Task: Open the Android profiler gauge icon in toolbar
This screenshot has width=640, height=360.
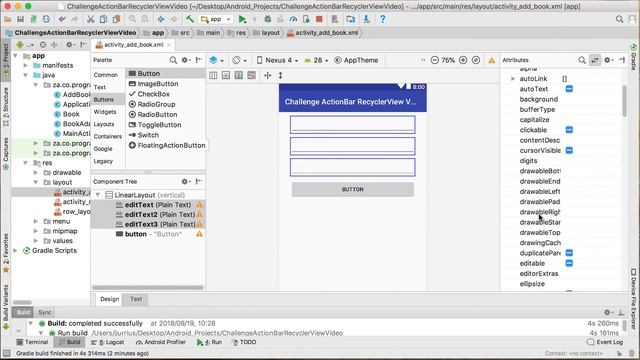Action: point(293,19)
